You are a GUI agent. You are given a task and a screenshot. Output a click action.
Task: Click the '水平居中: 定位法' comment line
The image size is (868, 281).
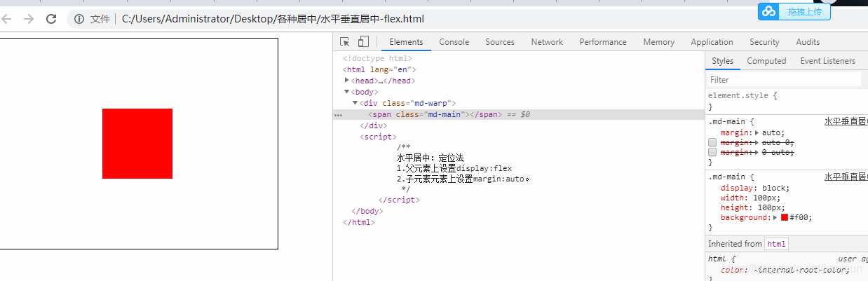pyautogui.click(x=430, y=158)
